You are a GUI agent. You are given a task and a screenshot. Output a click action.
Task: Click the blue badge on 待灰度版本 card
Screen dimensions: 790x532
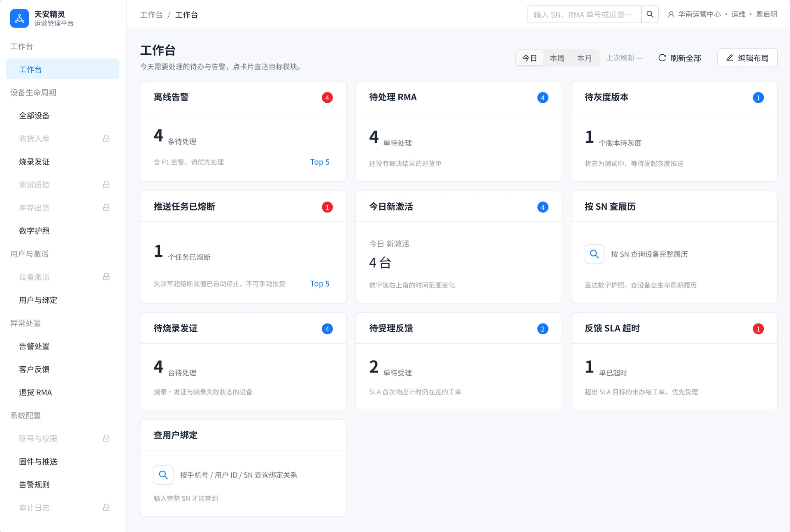(758, 97)
